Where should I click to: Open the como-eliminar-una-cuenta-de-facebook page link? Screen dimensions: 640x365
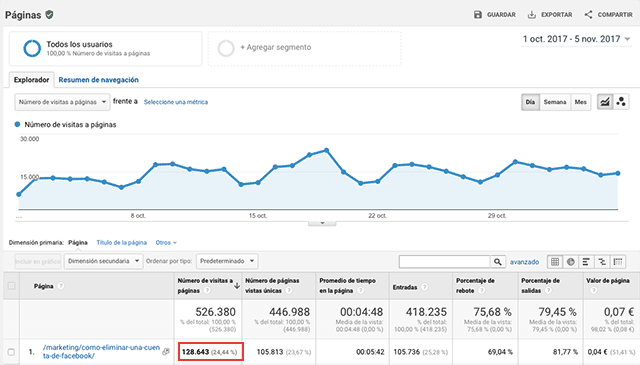click(x=101, y=352)
